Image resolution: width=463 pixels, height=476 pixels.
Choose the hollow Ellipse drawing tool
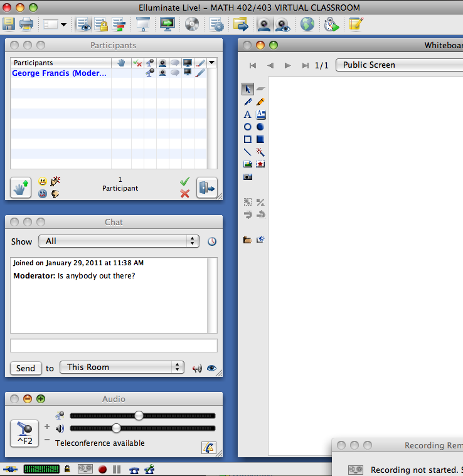[x=248, y=127]
